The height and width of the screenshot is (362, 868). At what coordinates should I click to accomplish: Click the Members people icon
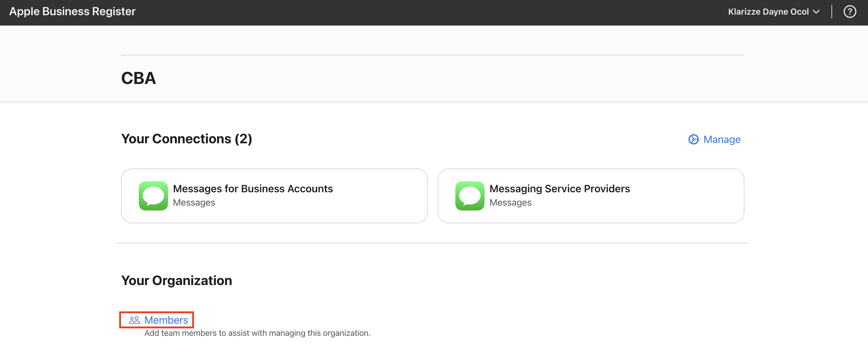point(135,320)
